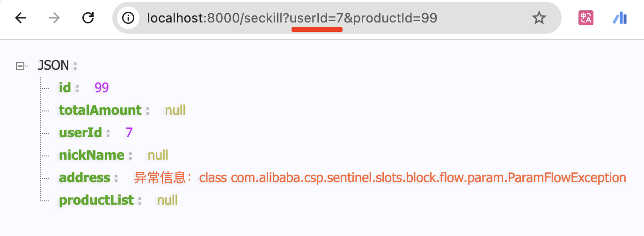Reload the seckill page

pyautogui.click(x=88, y=18)
